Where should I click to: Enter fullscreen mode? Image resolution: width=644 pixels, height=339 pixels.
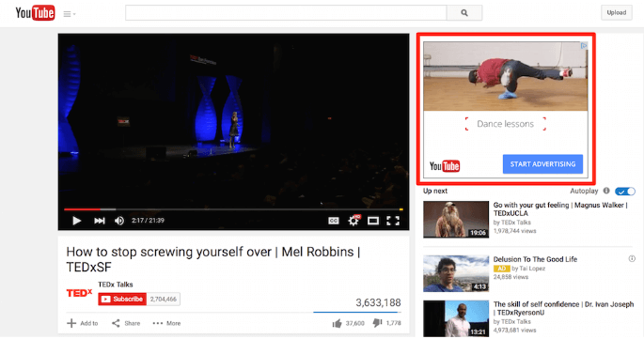pyautogui.click(x=393, y=221)
